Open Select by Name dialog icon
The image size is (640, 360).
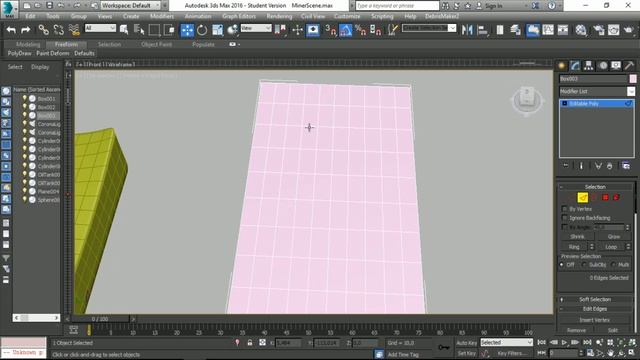pyautogui.click(x=139, y=30)
